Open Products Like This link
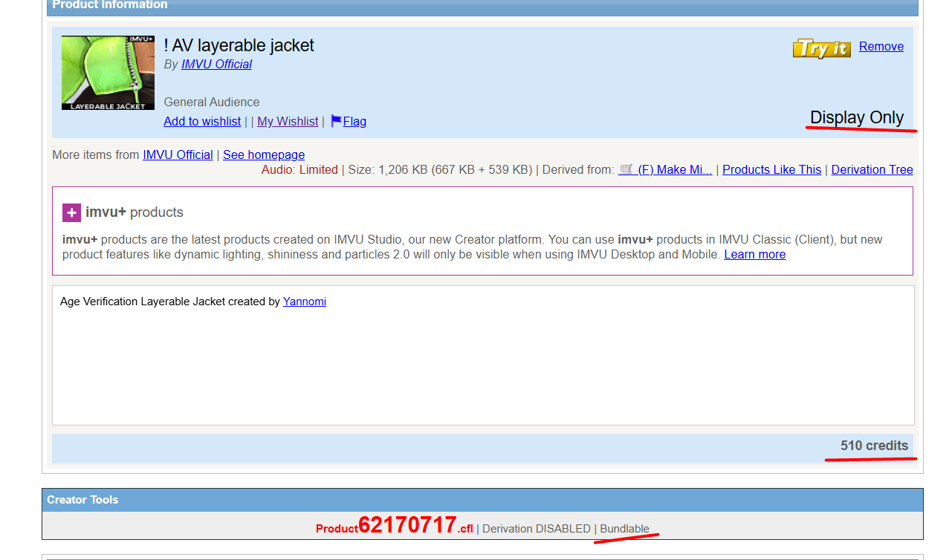Image resolution: width=952 pixels, height=560 pixels. pyautogui.click(x=771, y=169)
